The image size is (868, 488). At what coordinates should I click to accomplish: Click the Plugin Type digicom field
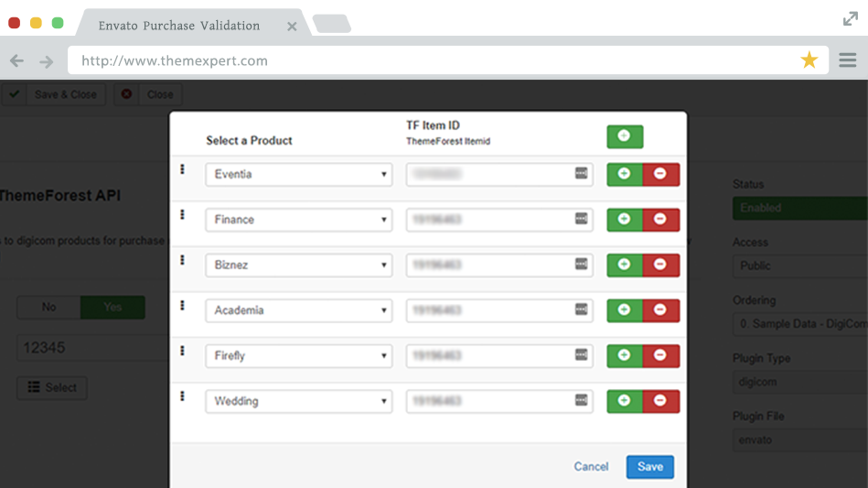click(x=800, y=382)
